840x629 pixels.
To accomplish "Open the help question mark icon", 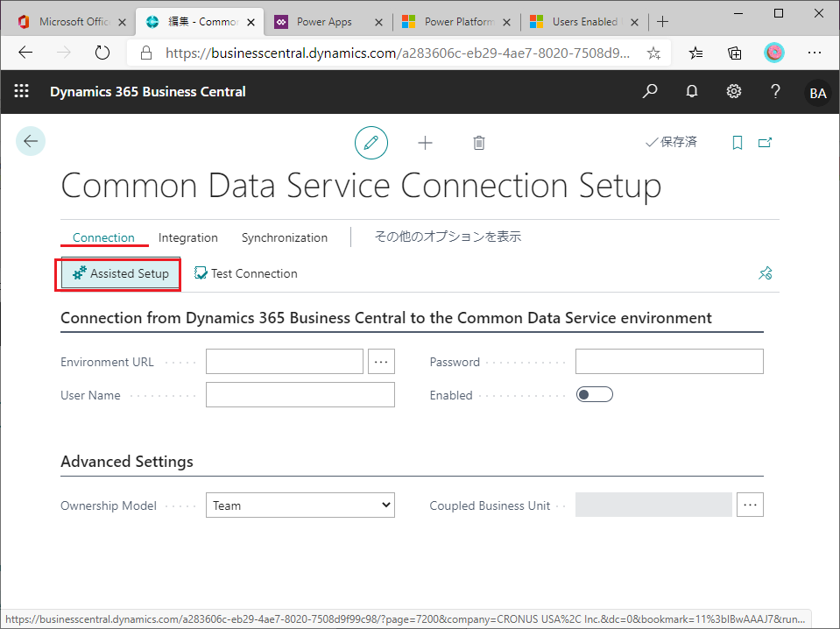I will pos(775,91).
